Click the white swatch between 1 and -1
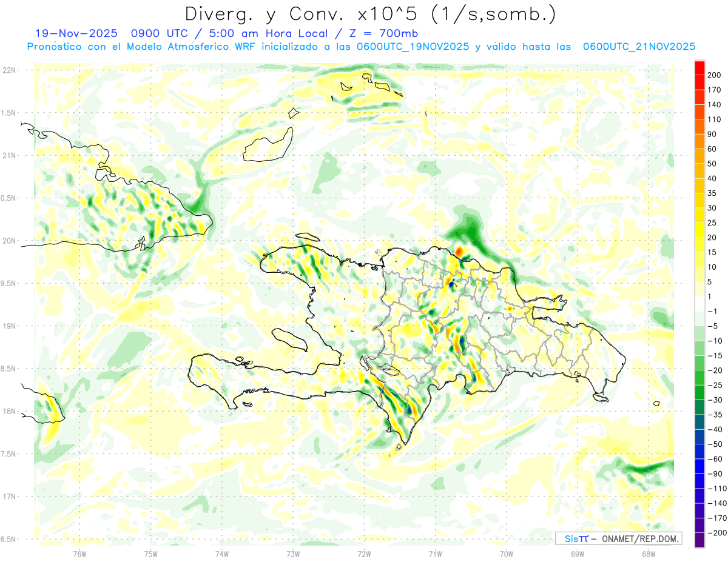Viewport: 728px width, 562px height. point(699,304)
